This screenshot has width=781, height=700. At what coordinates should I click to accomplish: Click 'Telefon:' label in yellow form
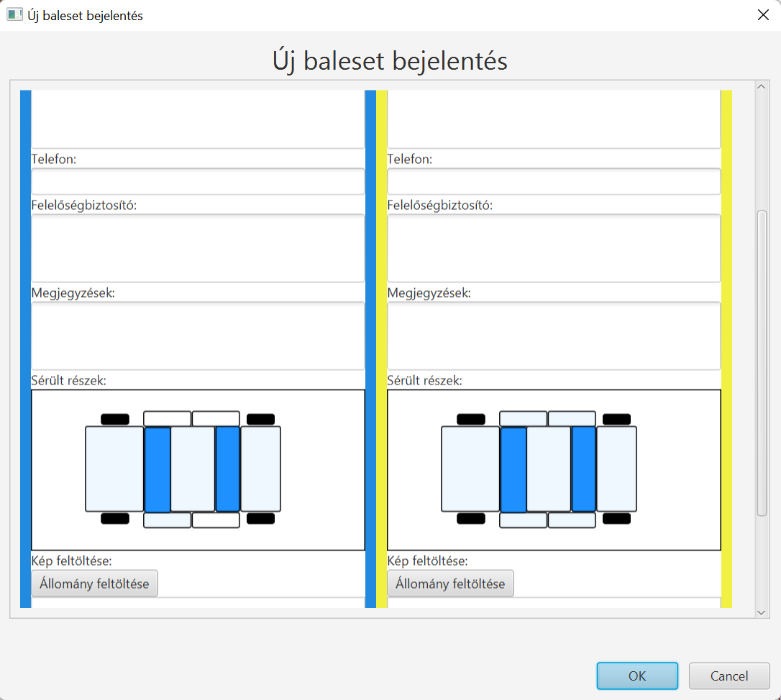point(409,160)
